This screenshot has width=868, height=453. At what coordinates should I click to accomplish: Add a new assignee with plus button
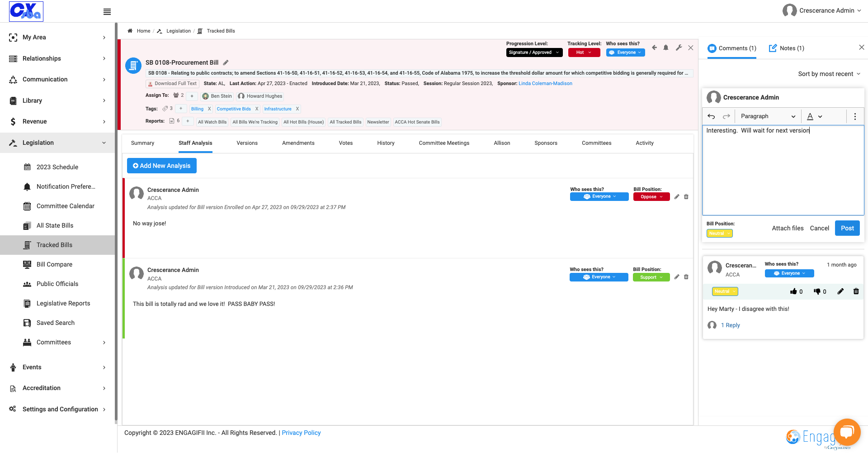point(192,96)
